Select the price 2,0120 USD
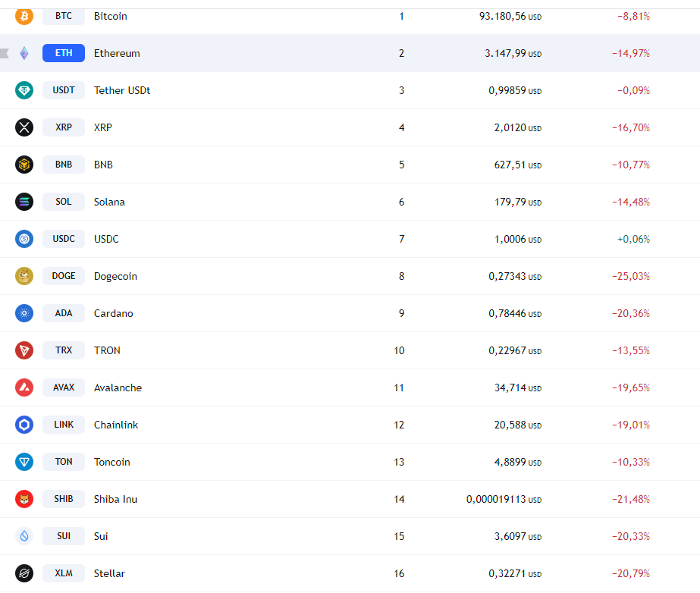This screenshot has width=700, height=593. 518,127
